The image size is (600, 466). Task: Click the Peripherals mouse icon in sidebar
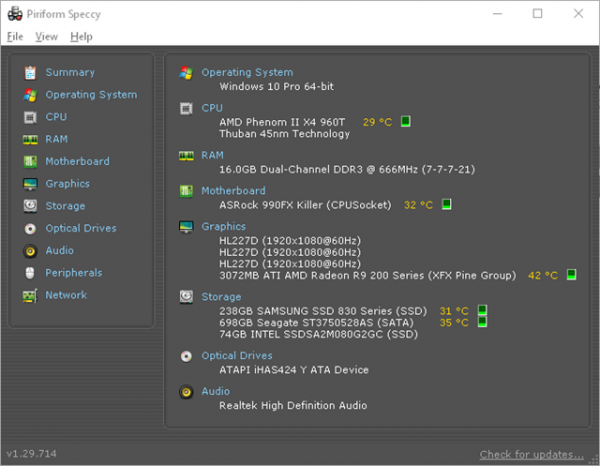tap(30, 273)
